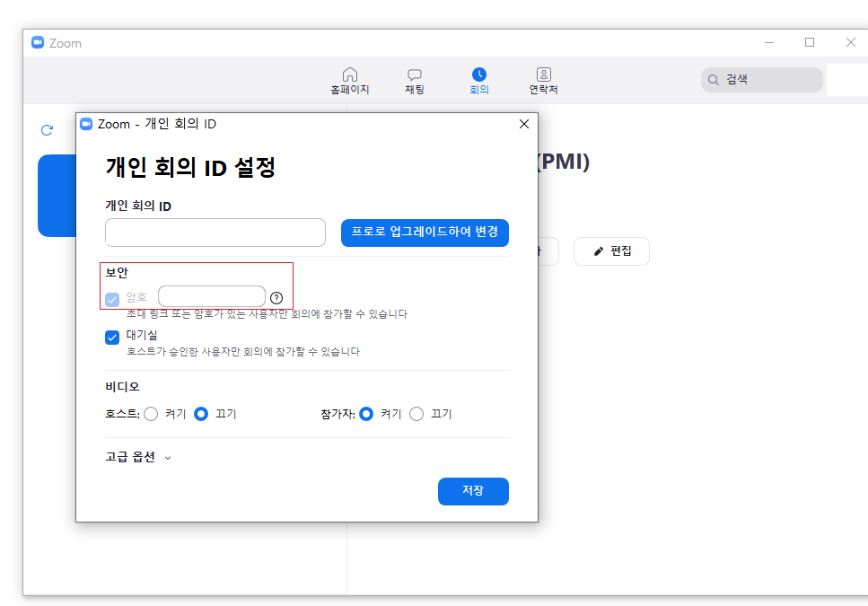Click the 보안 section label
The height and width of the screenshot is (606, 868).
tap(117, 273)
